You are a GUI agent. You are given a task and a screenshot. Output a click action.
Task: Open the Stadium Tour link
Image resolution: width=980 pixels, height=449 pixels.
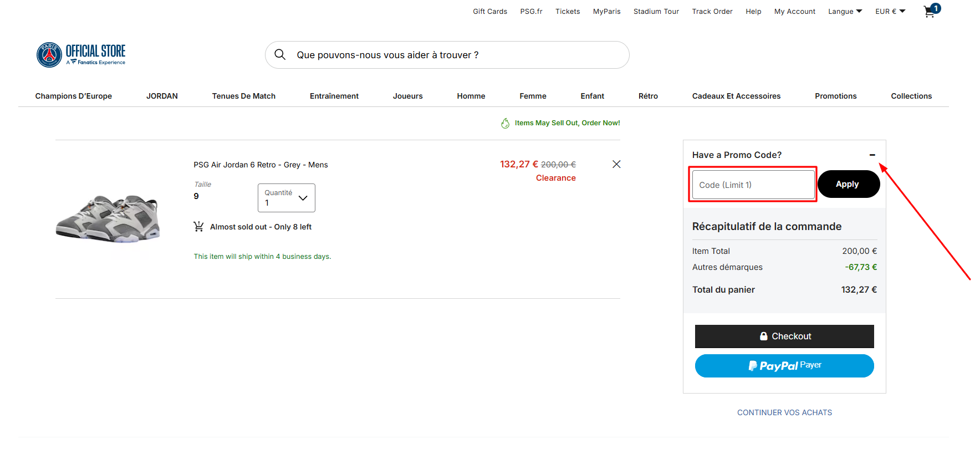(656, 11)
